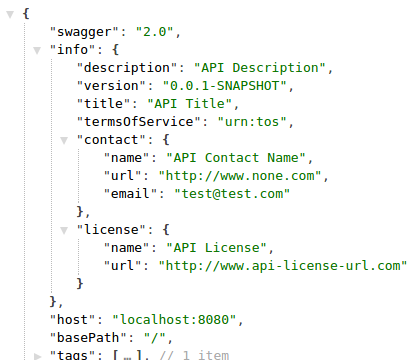Select the "swagger" key
The width and height of the screenshot is (418, 360).
pyautogui.click(x=84, y=32)
